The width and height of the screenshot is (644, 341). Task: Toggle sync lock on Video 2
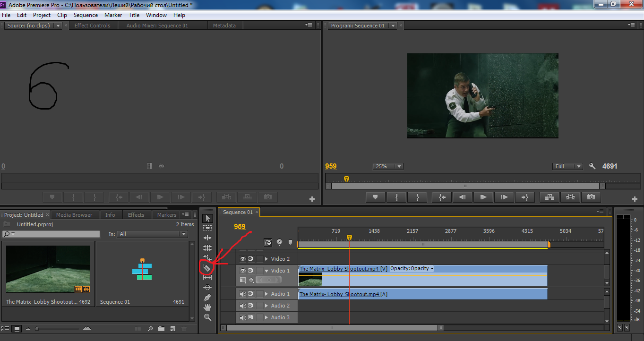(x=251, y=259)
